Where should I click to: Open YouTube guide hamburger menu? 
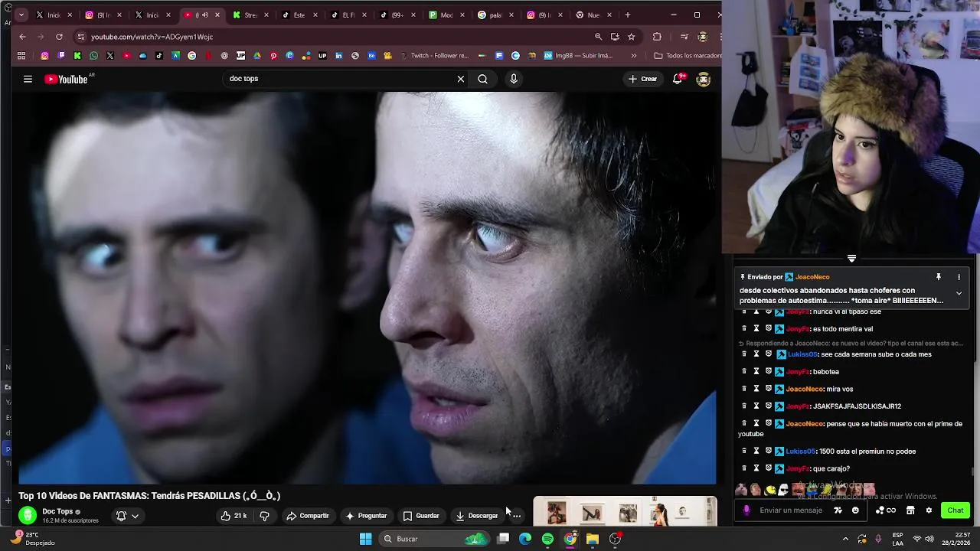[x=28, y=79]
